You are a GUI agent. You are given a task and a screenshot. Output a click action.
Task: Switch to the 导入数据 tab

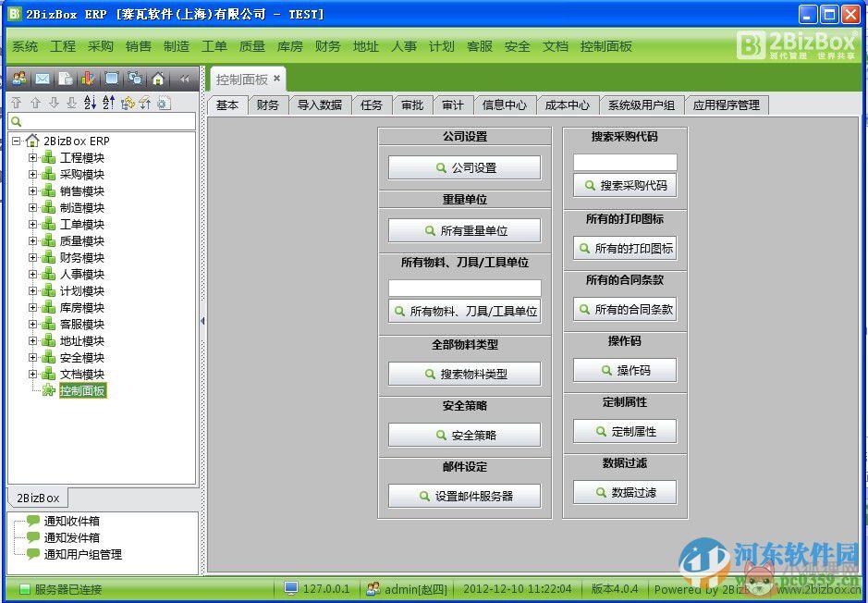point(320,105)
